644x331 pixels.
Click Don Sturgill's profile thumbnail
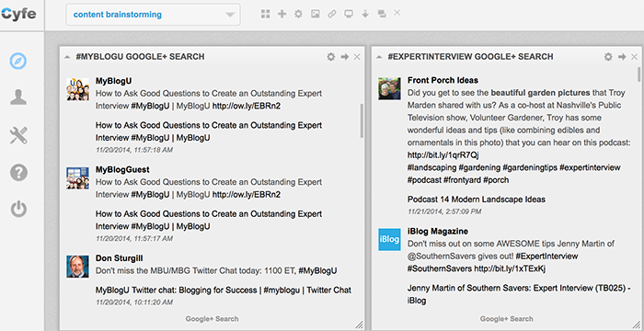click(77, 266)
